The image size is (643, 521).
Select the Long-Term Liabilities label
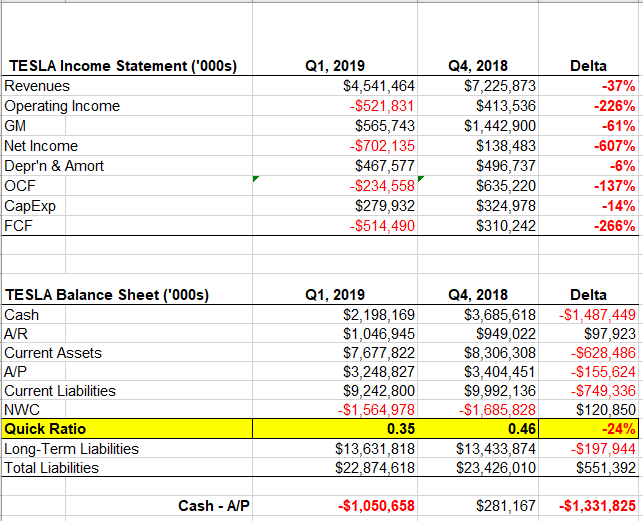tap(71, 449)
